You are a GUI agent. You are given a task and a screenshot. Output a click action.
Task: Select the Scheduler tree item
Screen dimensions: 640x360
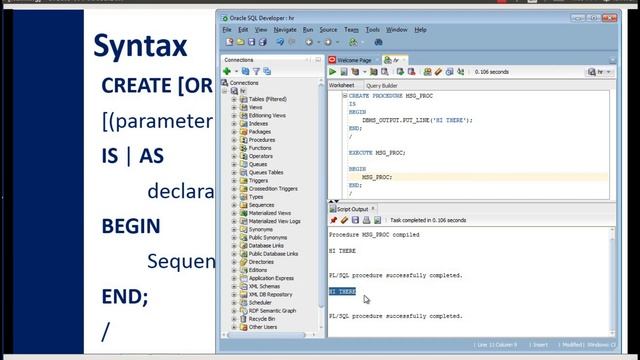(x=260, y=302)
